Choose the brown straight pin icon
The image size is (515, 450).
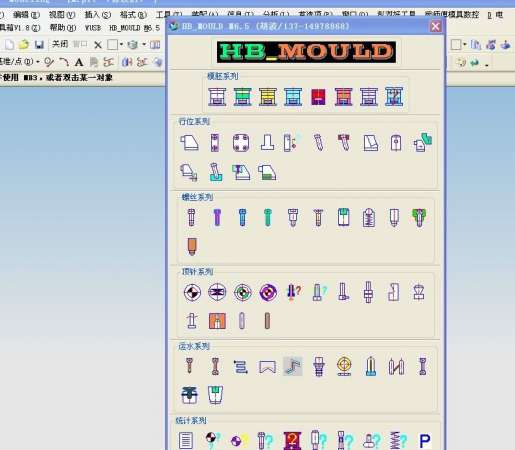tap(267, 321)
